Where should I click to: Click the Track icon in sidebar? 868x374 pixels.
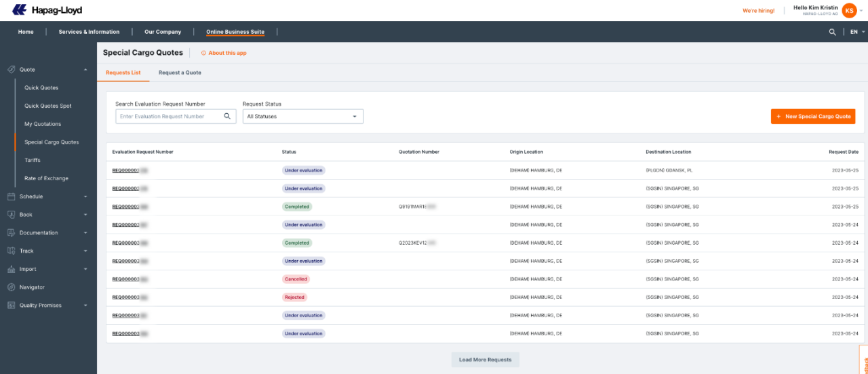click(x=12, y=251)
